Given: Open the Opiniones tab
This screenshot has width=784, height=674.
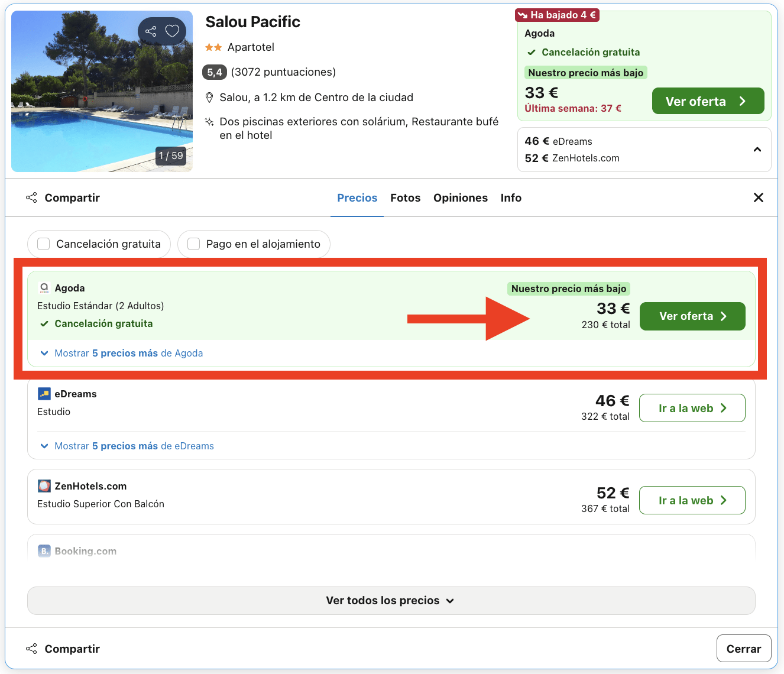Looking at the screenshot, I should (461, 197).
